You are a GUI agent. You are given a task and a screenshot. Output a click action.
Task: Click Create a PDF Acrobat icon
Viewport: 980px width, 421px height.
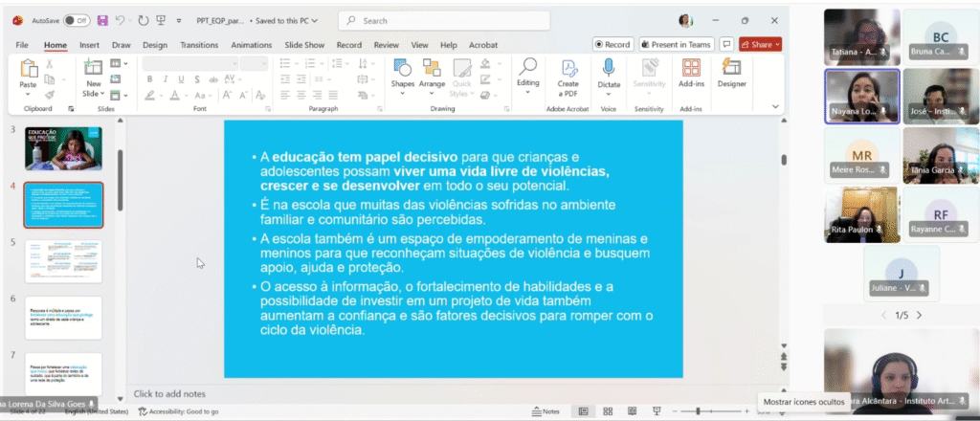pos(568,72)
